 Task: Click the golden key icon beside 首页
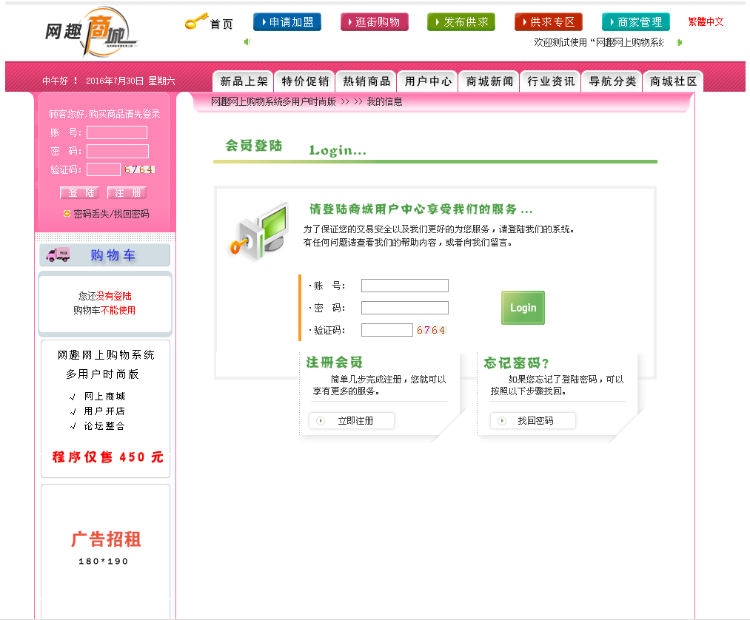[196, 21]
